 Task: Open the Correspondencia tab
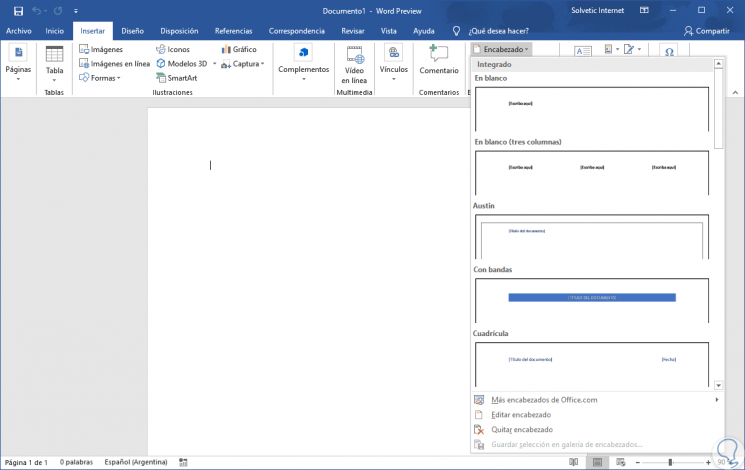coord(296,31)
